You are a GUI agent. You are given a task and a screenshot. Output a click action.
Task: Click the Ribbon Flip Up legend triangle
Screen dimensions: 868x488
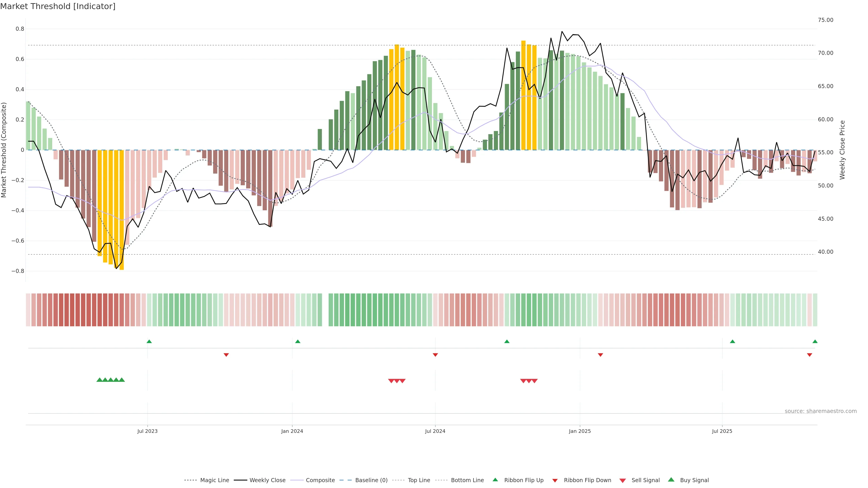[495, 480]
